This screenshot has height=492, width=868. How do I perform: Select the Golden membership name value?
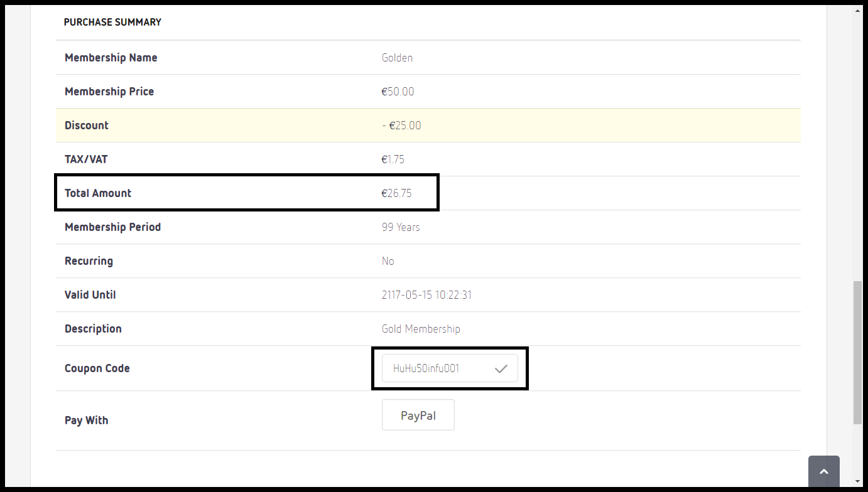(x=397, y=58)
